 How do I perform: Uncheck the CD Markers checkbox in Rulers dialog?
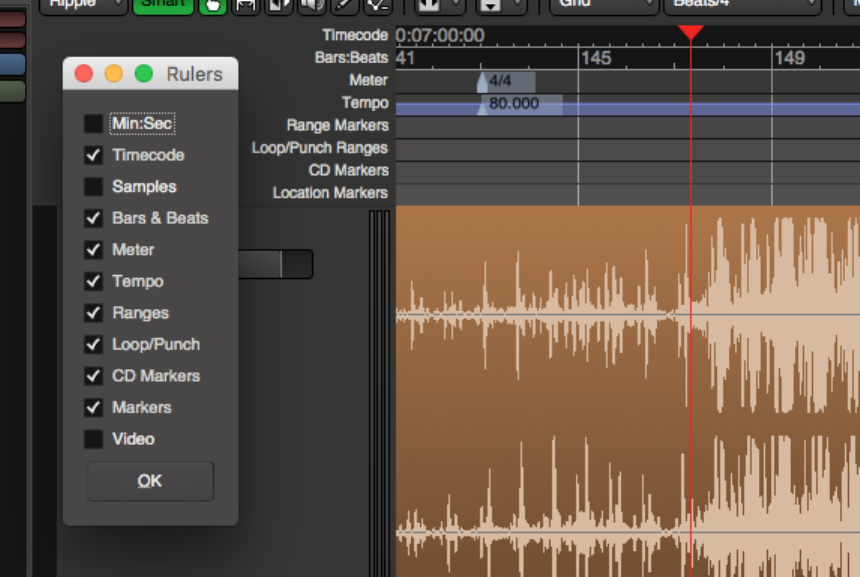pyautogui.click(x=93, y=376)
